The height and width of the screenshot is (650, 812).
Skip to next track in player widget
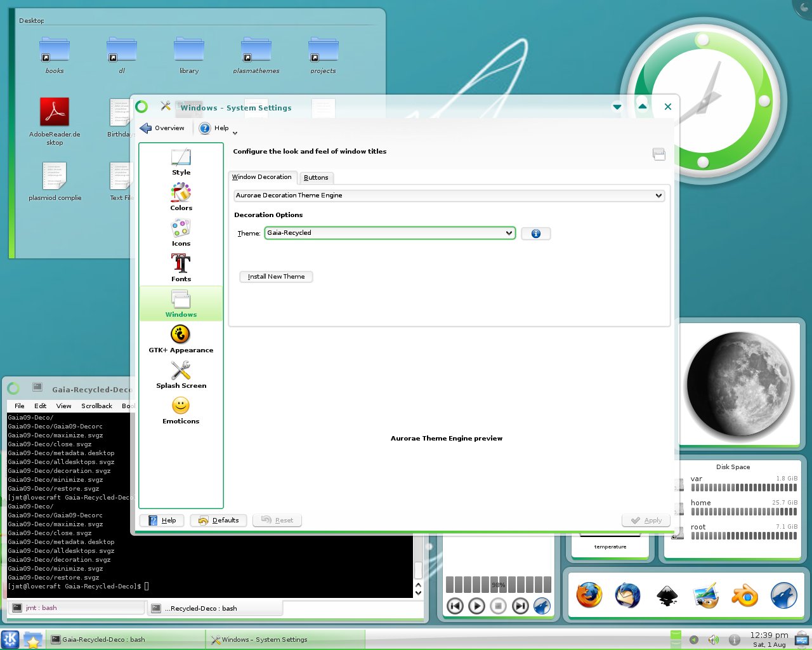click(520, 606)
